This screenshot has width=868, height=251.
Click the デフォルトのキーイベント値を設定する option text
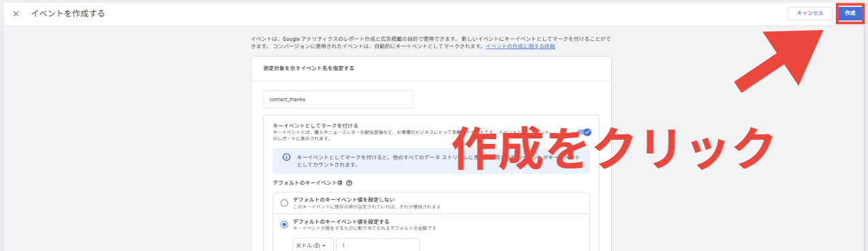(341, 221)
